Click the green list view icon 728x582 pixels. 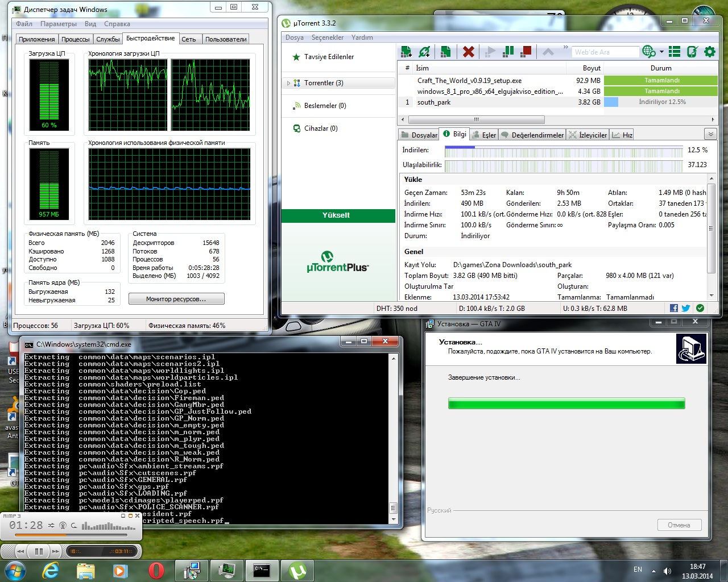675,52
